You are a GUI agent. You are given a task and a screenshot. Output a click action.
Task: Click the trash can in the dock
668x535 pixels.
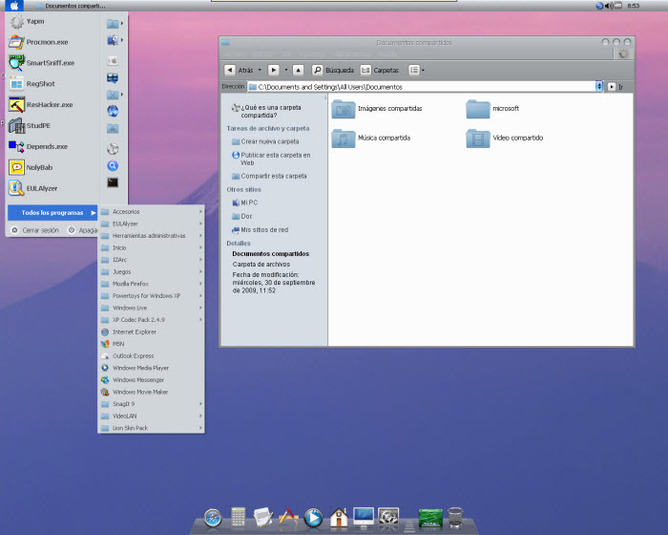pyautogui.click(x=456, y=517)
